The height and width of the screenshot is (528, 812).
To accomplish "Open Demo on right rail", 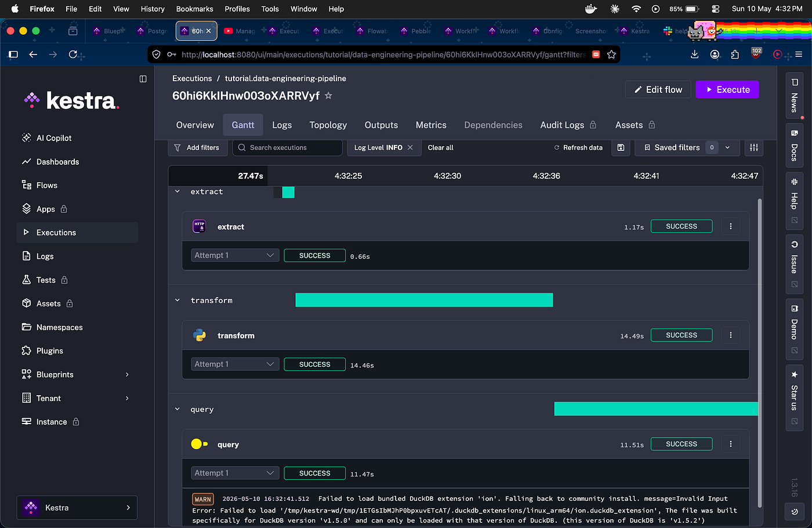I will pos(794,329).
